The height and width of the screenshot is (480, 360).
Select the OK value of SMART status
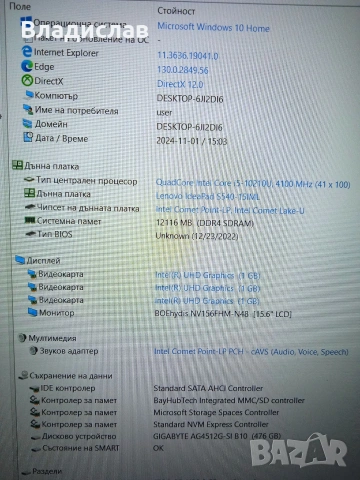158,448
